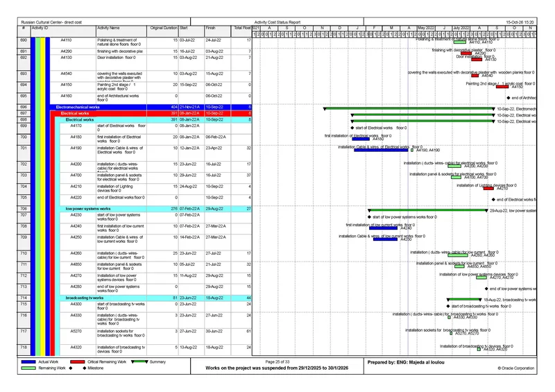Viewport: 555px width, 392px height.
Task: Click the light green Remaining Work legend swatch
Action: [x=28, y=368]
